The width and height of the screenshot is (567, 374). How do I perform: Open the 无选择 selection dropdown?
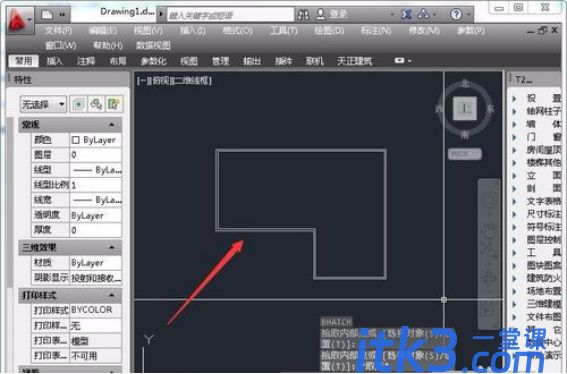pyautogui.click(x=43, y=105)
